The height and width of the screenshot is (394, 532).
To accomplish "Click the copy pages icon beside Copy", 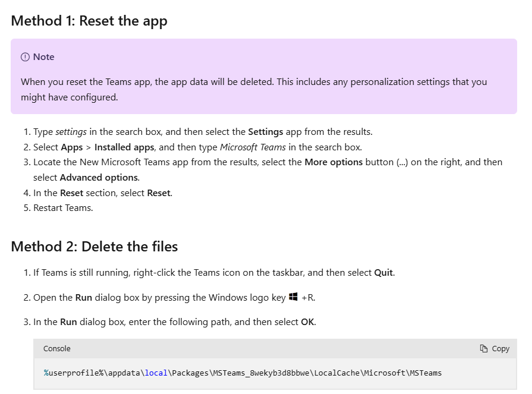I will point(483,349).
